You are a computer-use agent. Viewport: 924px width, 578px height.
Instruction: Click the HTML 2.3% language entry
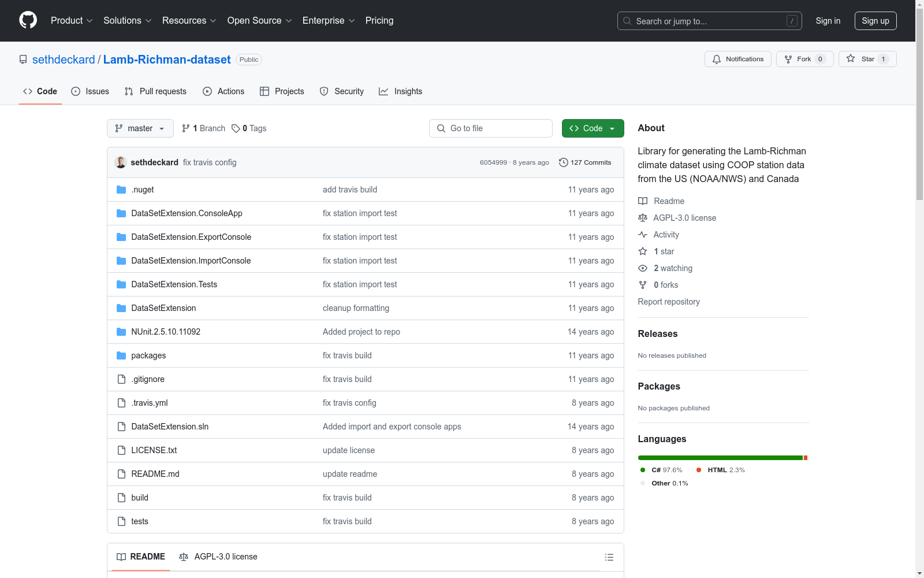(721, 470)
